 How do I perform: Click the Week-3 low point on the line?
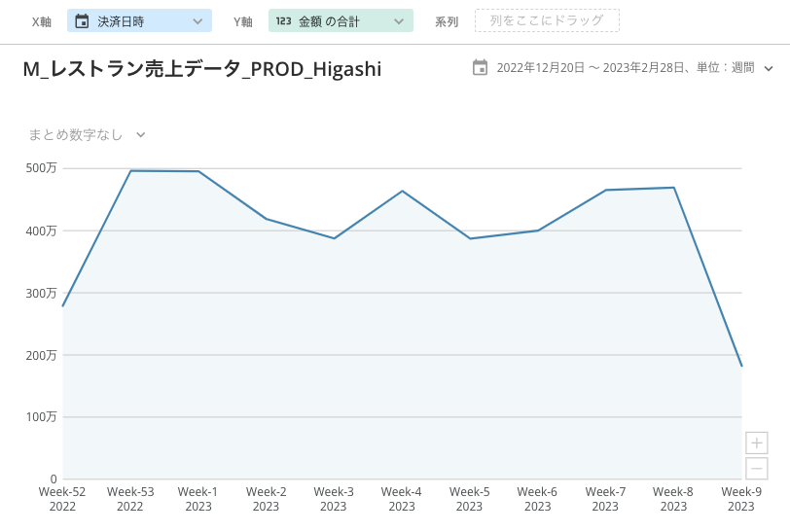334,238
